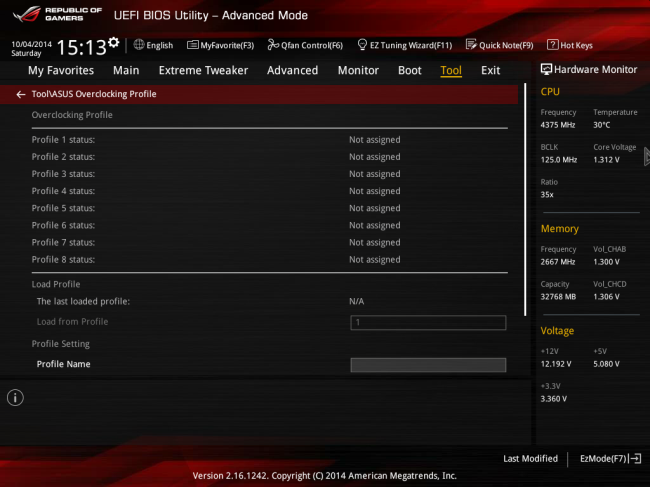
Task: Open the time settings gear icon
Action: [113, 42]
